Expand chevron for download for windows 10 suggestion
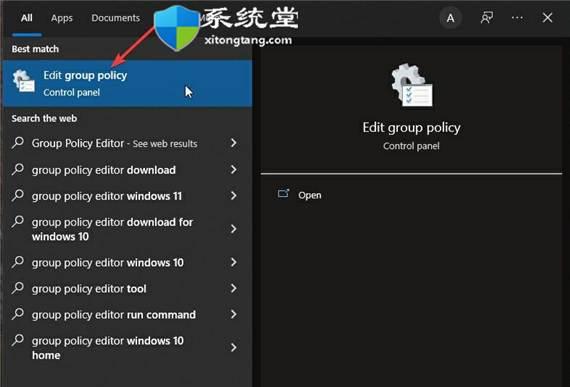Screen dimensions: 570x387 [x=234, y=229]
